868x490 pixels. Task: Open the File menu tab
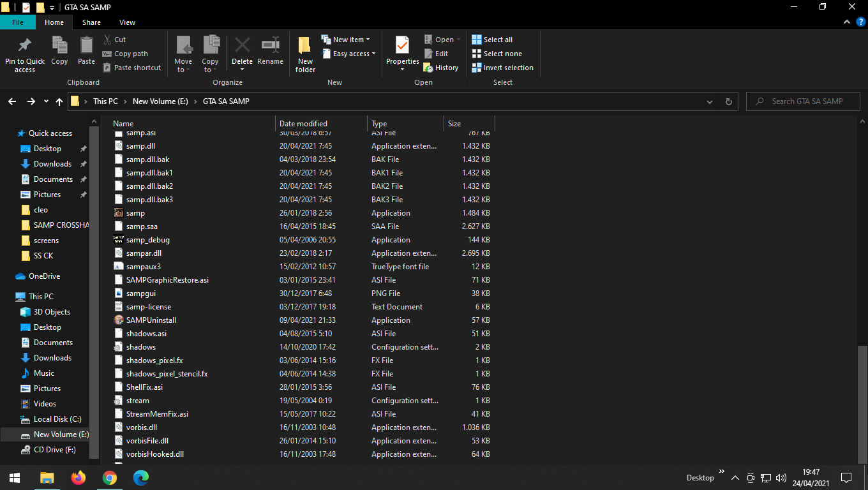tap(18, 22)
